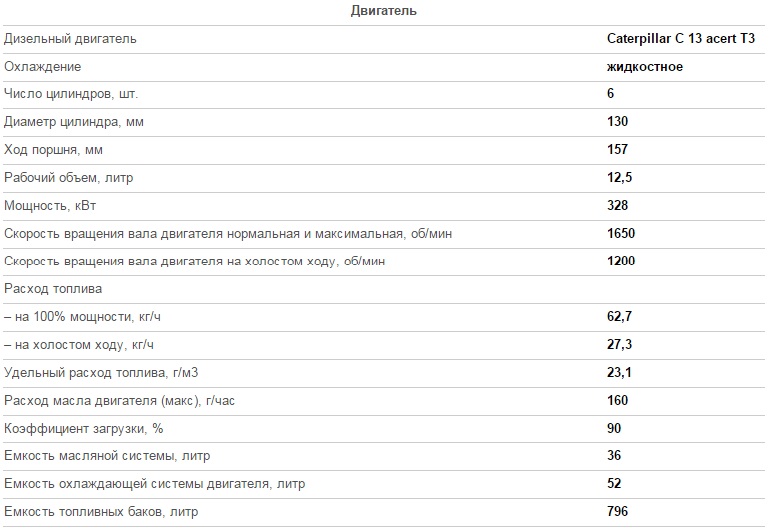This screenshot has width=772, height=528.
Task: Select the Ход поршня value 157
Action: (617, 149)
